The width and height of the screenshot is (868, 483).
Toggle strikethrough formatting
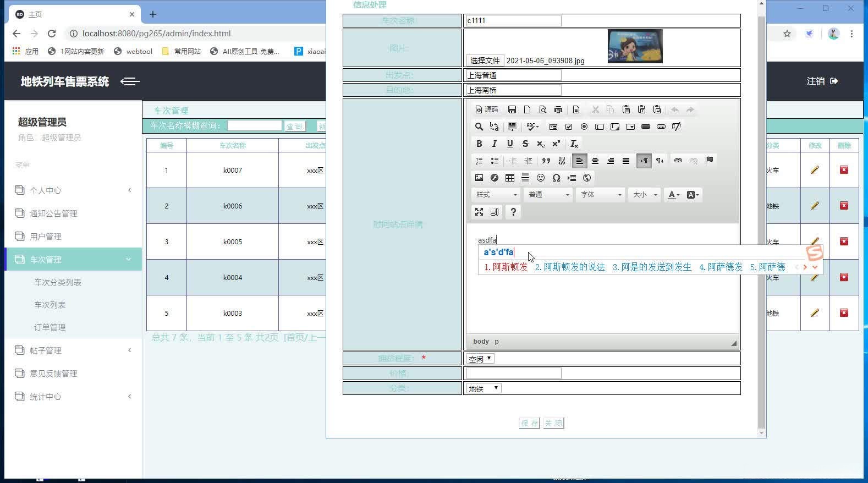pos(525,144)
